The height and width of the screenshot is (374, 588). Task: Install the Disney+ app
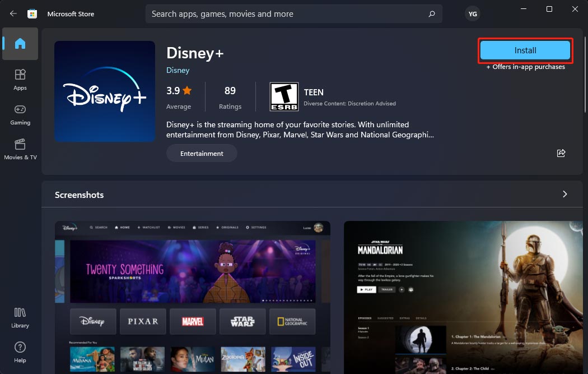525,50
